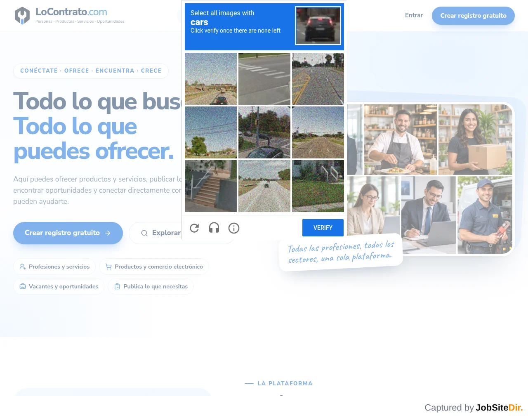Click the LoContrato.com site name
Screen dimensions: 528x420
71,12
